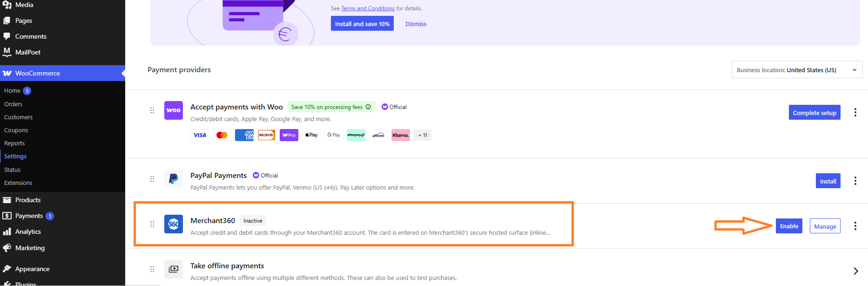Click the Klarna icon
The width and height of the screenshot is (868, 286).
[x=401, y=135]
